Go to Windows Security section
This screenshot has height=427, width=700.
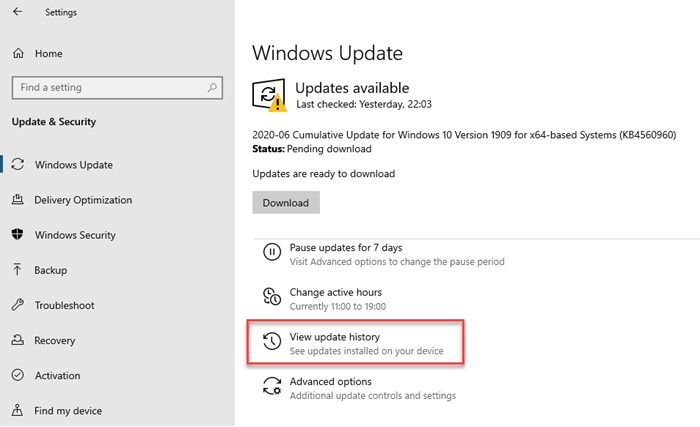[75, 235]
